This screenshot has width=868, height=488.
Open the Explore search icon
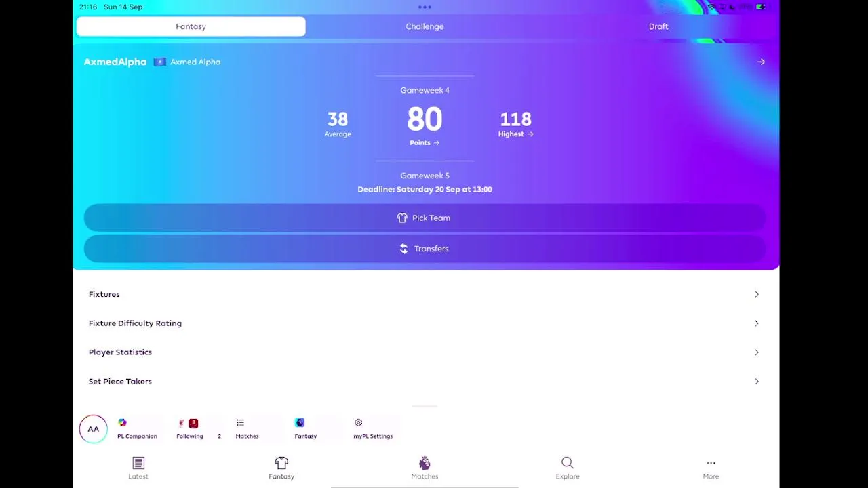click(568, 463)
